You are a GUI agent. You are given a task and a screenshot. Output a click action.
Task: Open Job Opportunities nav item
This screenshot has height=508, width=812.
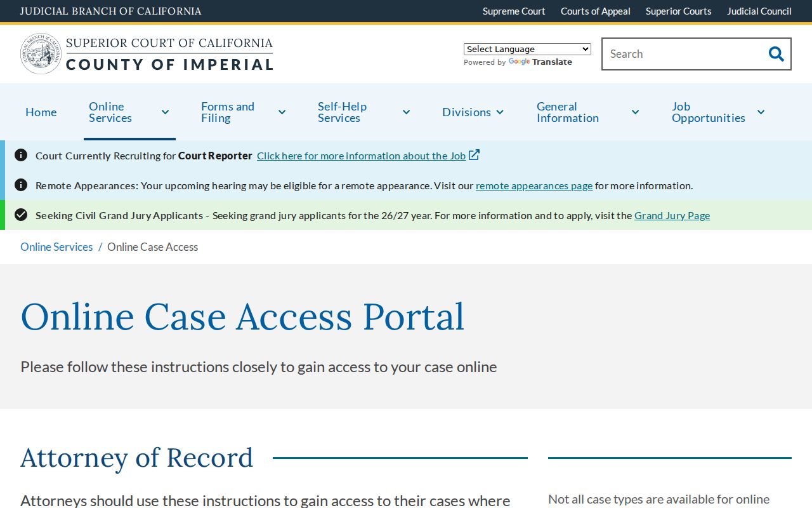[709, 112]
